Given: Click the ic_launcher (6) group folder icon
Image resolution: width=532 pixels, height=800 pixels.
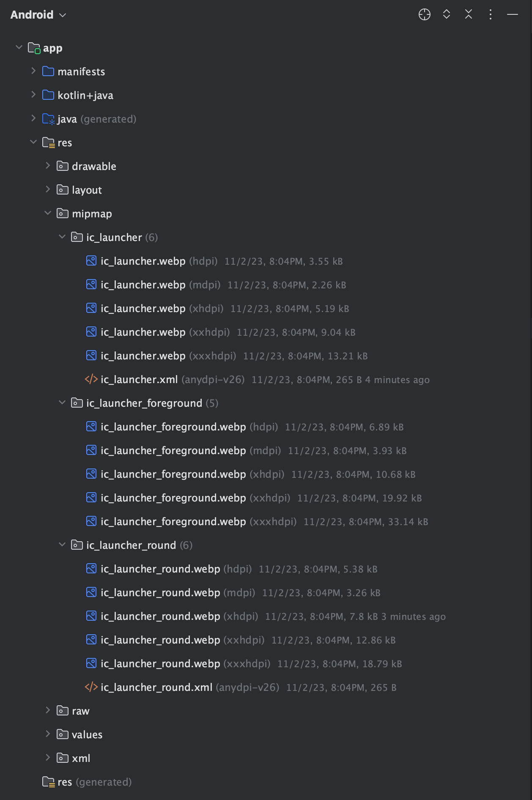Looking at the screenshot, I should pos(77,237).
